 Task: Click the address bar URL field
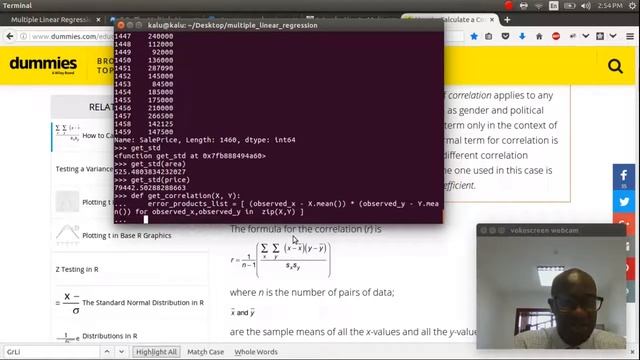click(x=71, y=36)
